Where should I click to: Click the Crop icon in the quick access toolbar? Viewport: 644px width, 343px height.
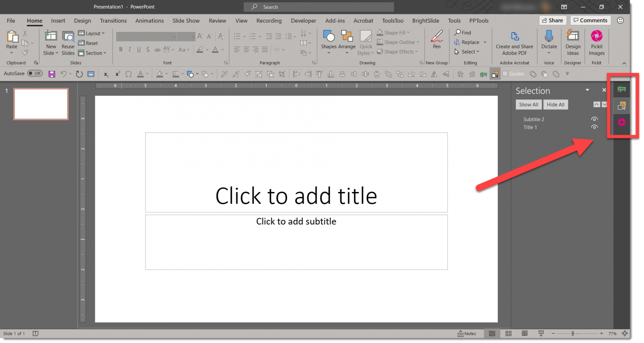pyautogui.click(x=282, y=74)
